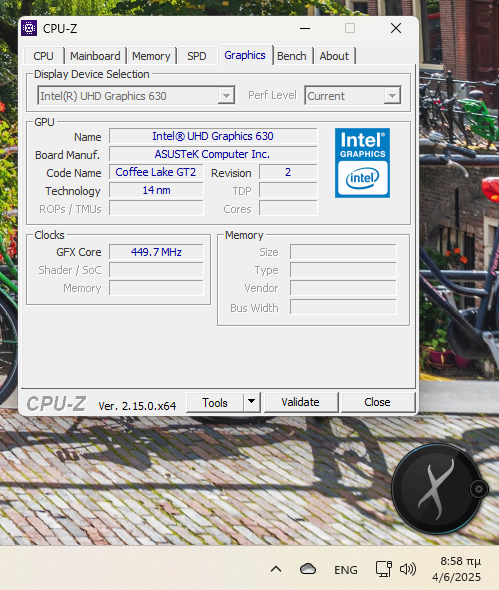Click the Tools button
The image size is (499, 590).
[x=215, y=402]
